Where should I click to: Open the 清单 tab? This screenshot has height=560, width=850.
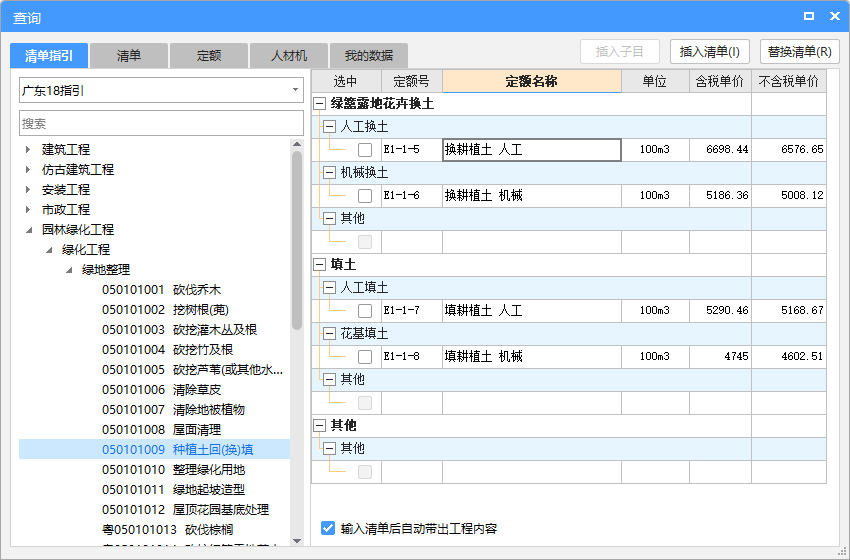tap(128, 55)
